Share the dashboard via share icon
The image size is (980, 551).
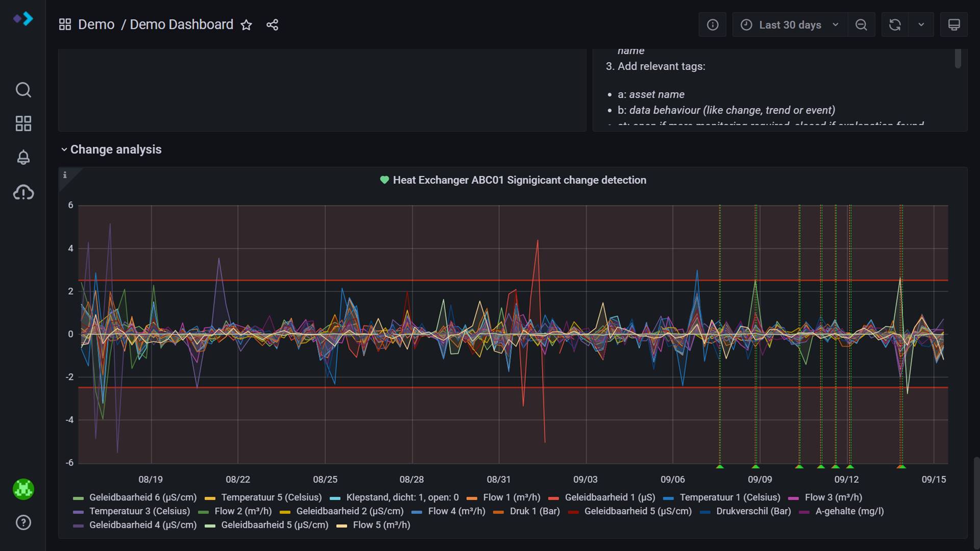click(x=272, y=25)
